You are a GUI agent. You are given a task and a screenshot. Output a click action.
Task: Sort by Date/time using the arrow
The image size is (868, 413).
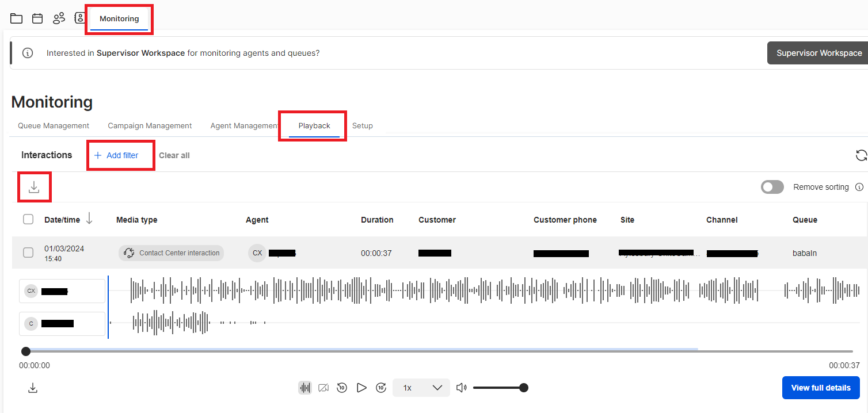(89, 219)
